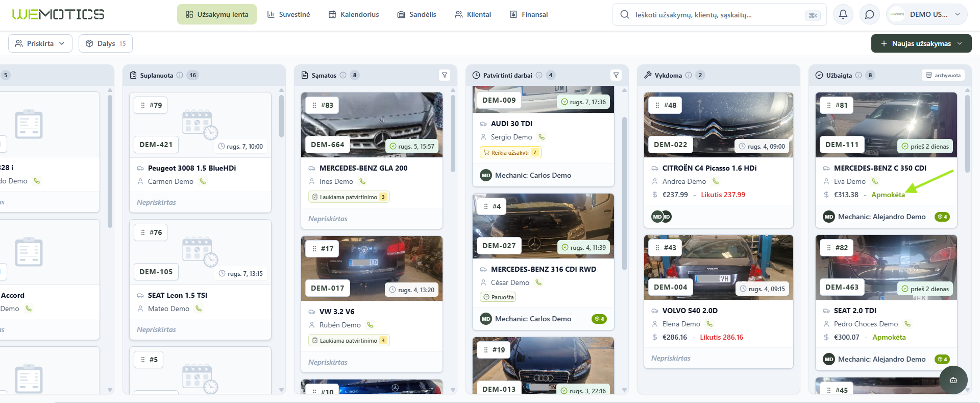Click the Patvirtinti darbai column scrollbar
Screen dimensions: 980x403
coord(624,193)
